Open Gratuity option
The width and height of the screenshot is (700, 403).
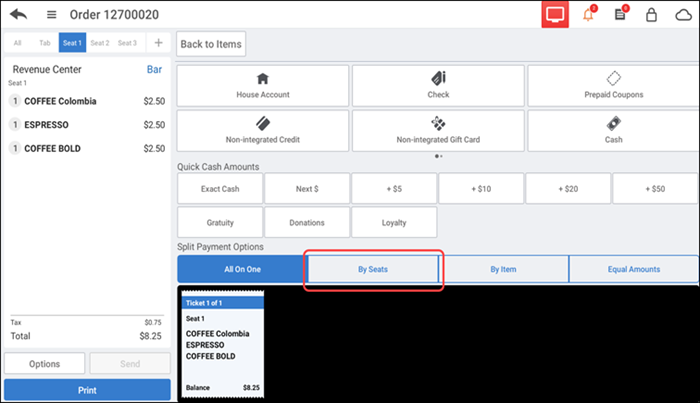(x=220, y=222)
